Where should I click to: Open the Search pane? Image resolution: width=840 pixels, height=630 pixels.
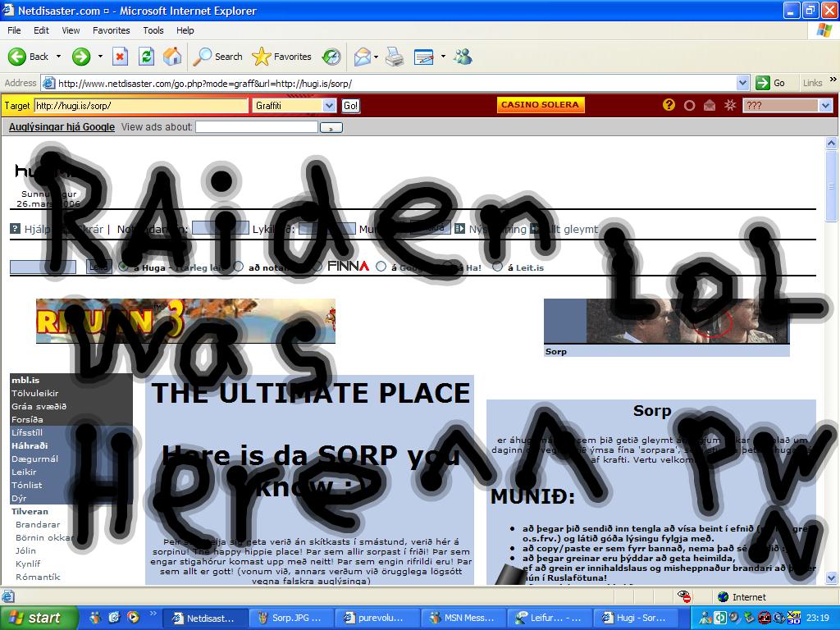217,57
